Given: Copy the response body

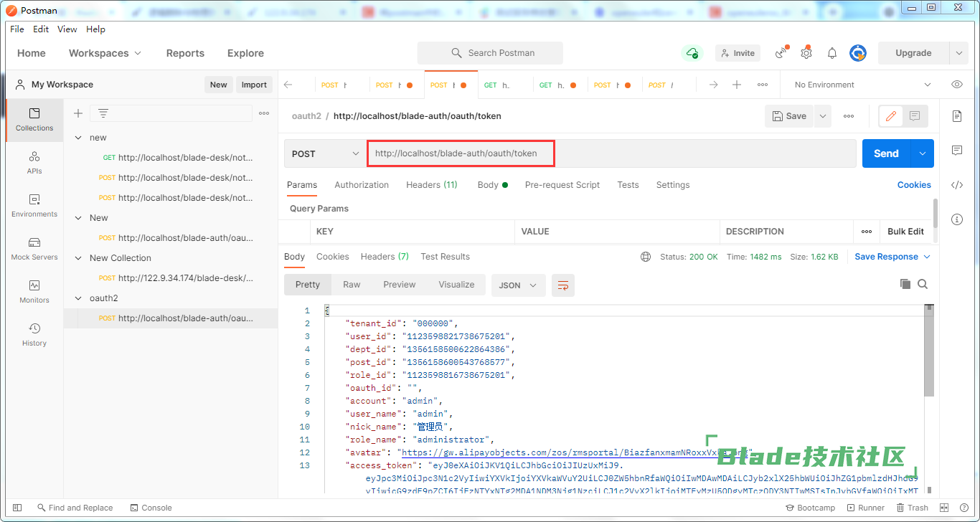Looking at the screenshot, I should click(905, 284).
